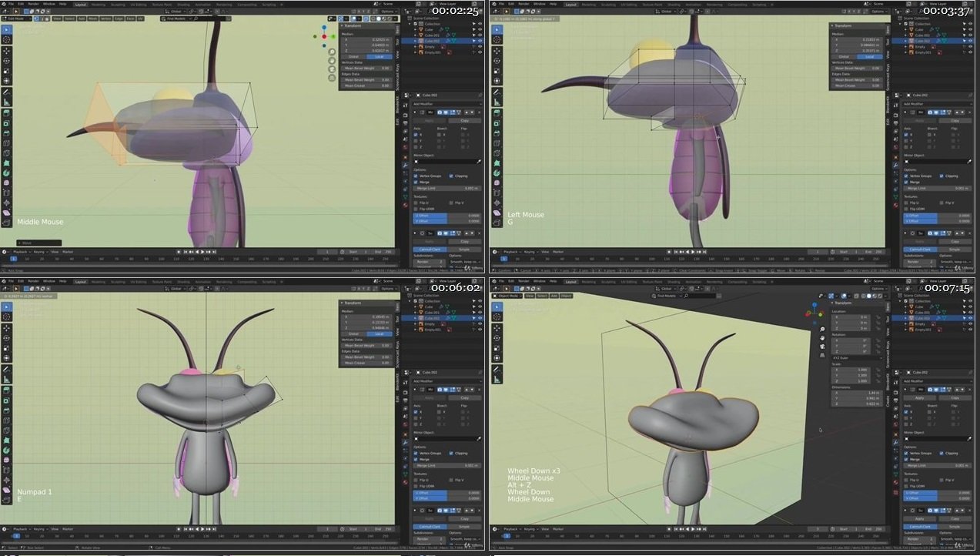Screen dimensions: 980x556
Task: Switch to Layout workspace tab in 00:07:15 frame
Action: tap(571, 282)
